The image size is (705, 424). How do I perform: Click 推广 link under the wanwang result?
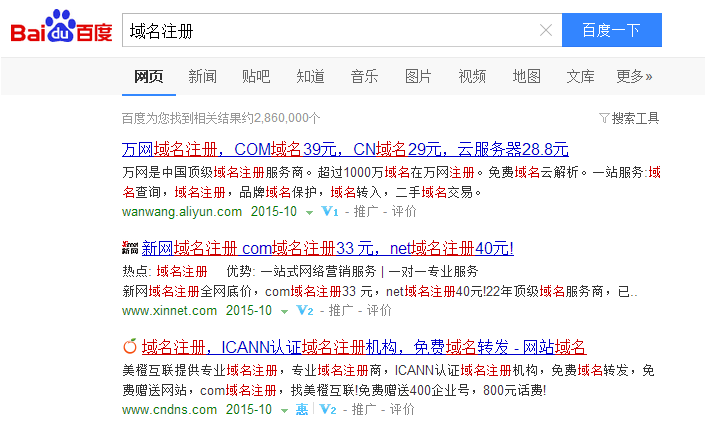[366, 211]
